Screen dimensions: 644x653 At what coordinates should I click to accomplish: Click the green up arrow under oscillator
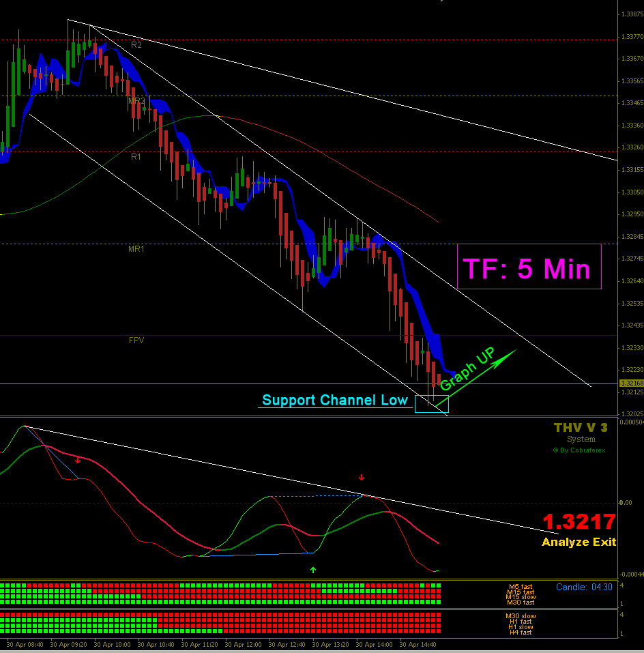coord(313,570)
